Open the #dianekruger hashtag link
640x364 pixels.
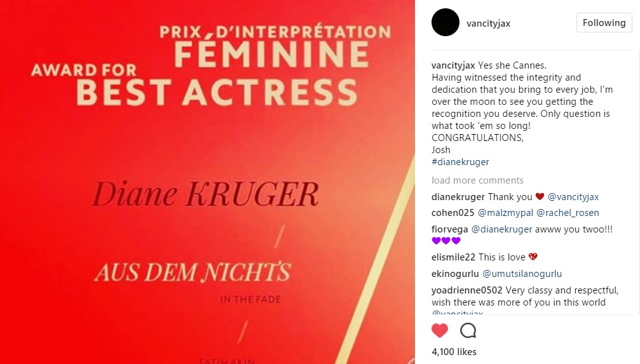(x=460, y=162)
